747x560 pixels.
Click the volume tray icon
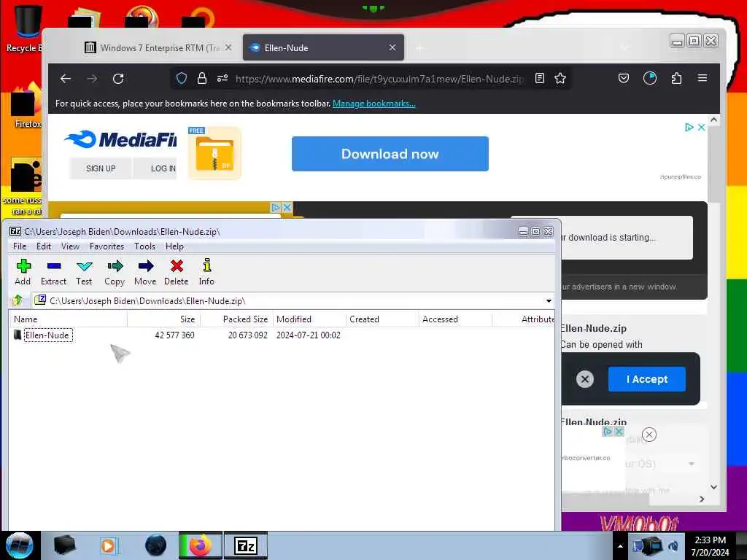673,546
